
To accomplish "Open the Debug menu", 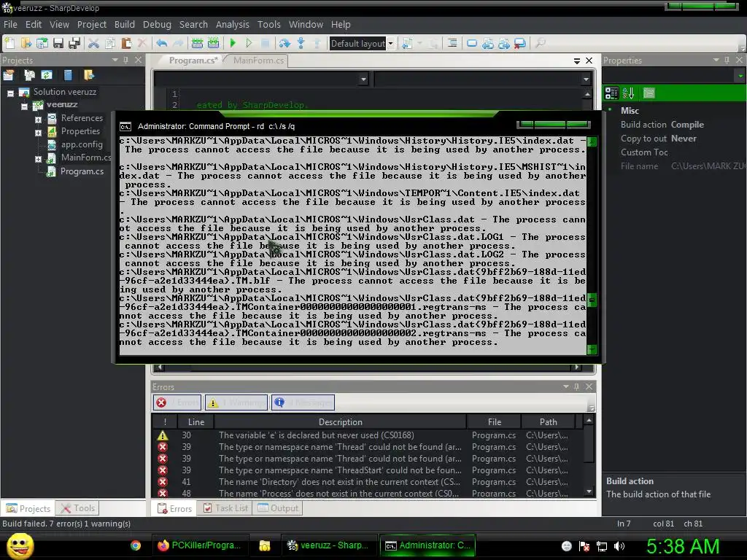I will coord(157,24).
